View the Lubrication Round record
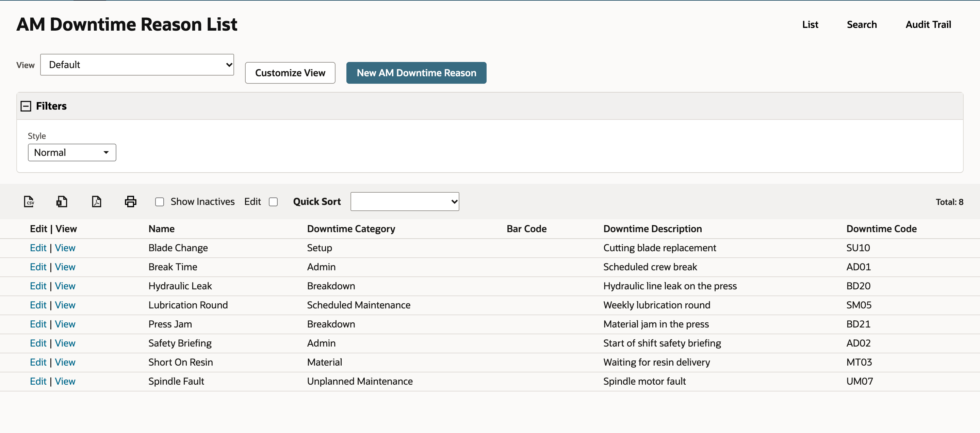 click(x=65, y=305)
